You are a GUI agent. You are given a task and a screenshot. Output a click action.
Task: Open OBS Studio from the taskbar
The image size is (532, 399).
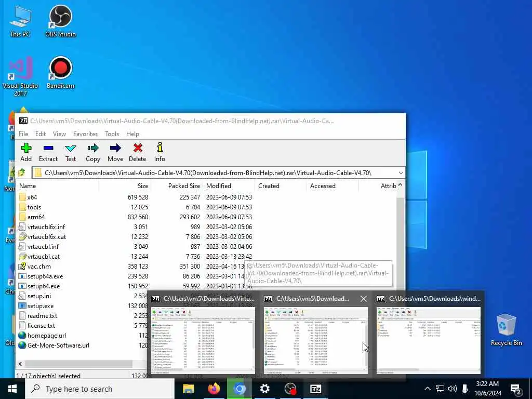(290, 389)
